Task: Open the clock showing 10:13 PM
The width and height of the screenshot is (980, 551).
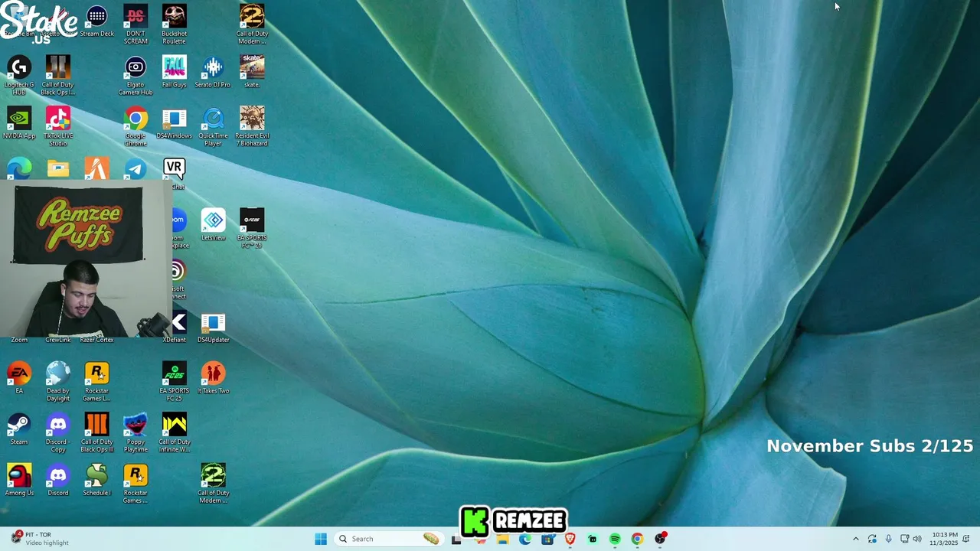Action: [944, 539]
